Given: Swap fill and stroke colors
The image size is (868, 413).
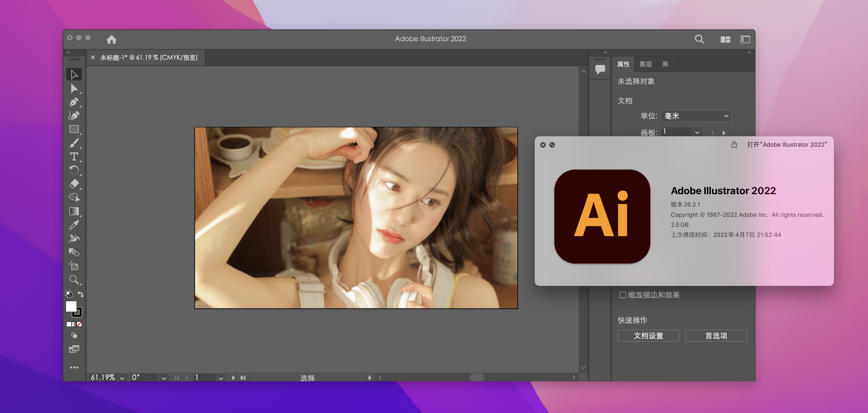Looking at the screenshot, I should (x=81, y=294).
